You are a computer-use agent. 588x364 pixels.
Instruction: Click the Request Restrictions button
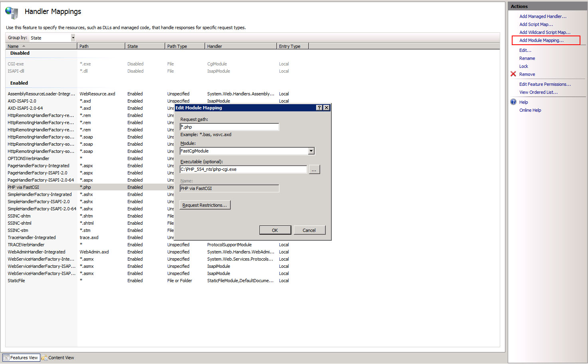205,205
